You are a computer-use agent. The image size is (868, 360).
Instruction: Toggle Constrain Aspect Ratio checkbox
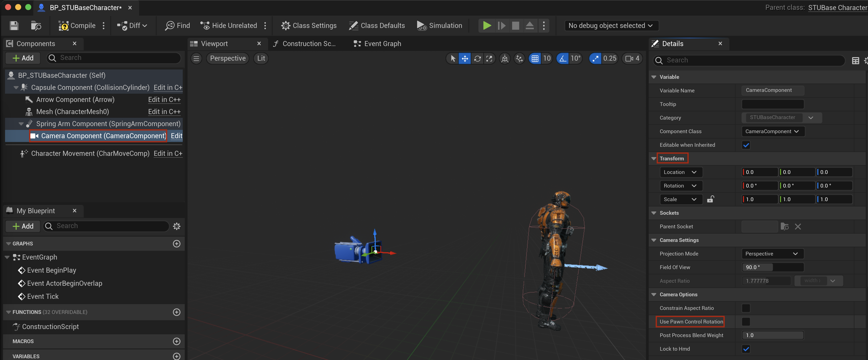(746, 308)
